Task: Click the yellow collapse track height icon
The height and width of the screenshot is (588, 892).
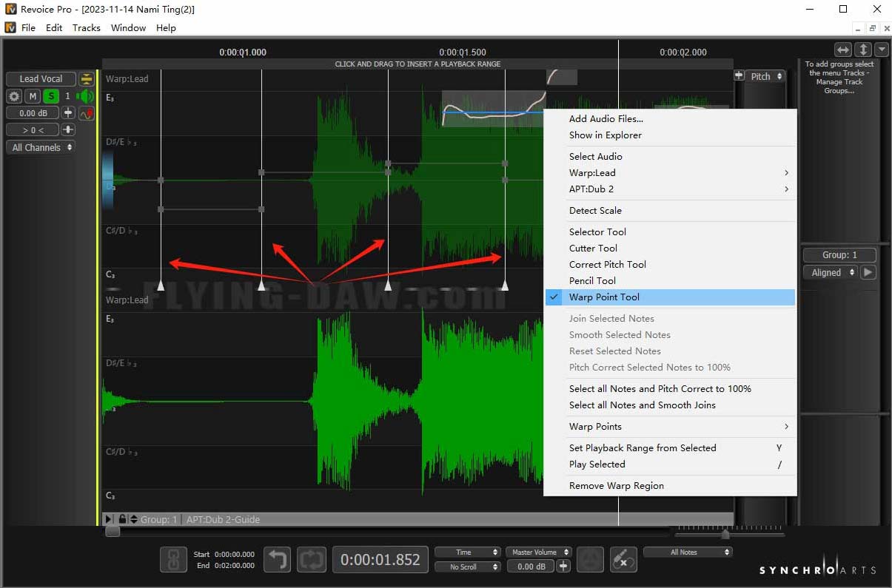Action: pos(87,79)
